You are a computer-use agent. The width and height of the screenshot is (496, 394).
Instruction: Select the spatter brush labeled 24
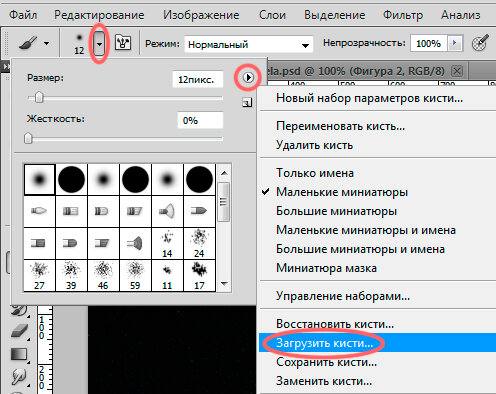click(x=199, y=243)
